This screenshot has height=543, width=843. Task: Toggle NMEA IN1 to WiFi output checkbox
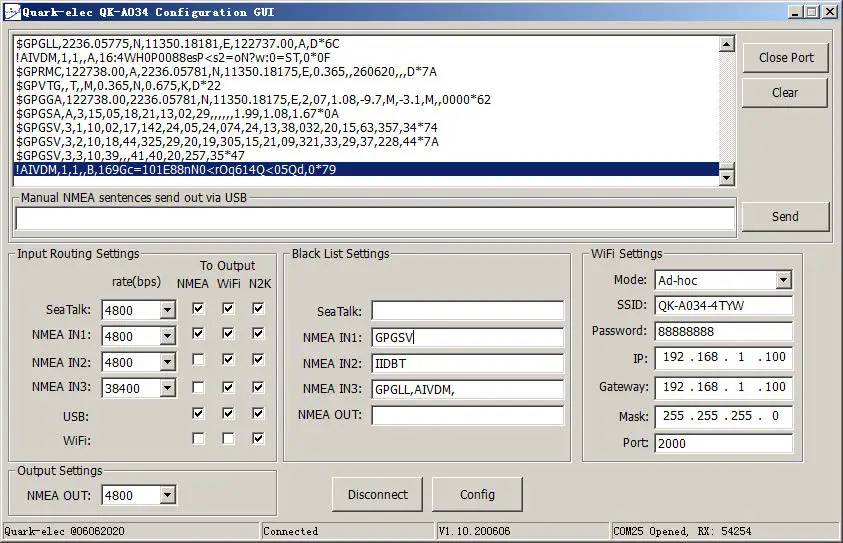click(228, 334)
